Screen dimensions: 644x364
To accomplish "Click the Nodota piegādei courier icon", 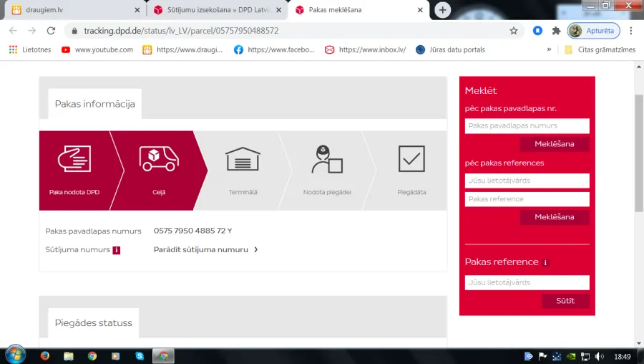I will [327, 159].
